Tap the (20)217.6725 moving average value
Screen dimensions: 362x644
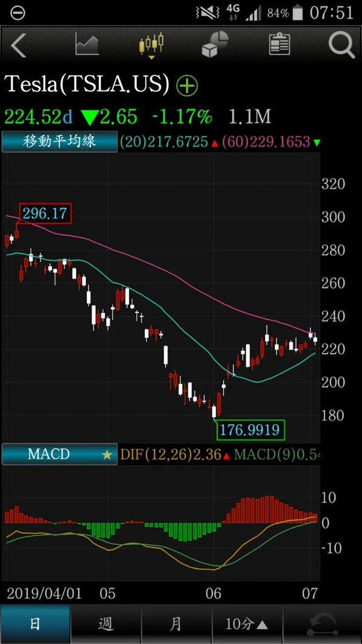pyautogui.click(x=164, y=142)
